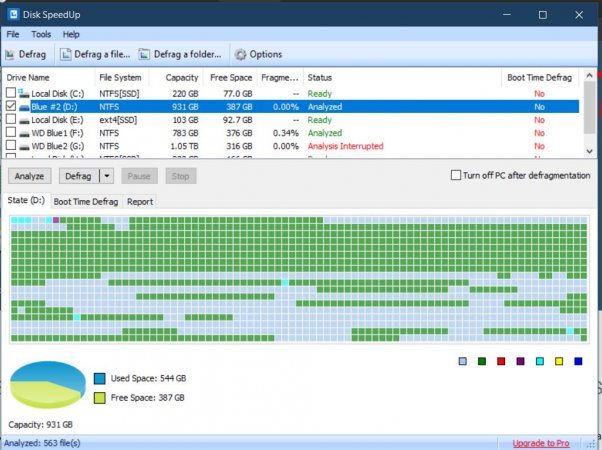This screenshot has width=602, height=450.
Task: Open the Help menu
Action: [x=71, y=35]
